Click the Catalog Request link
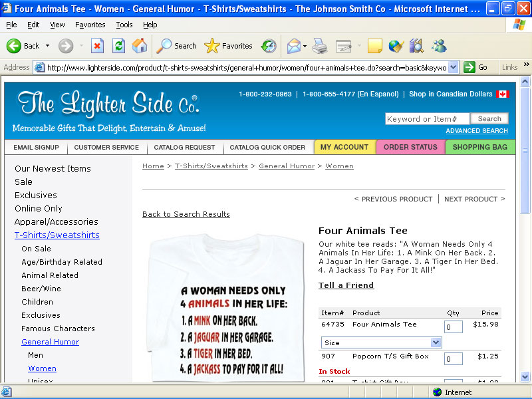This screenshot has height=399, width=532. [184, 147]
